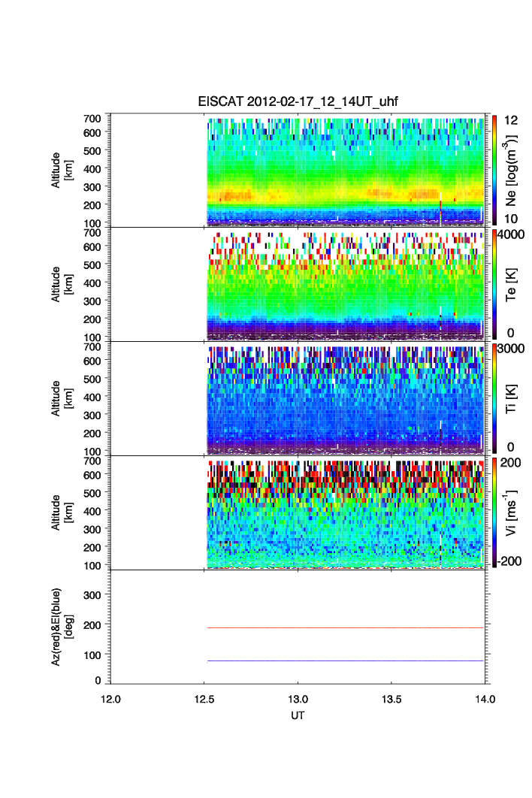532x798 pixels.
Task: Click the Te electron temperature colorbar
Action: 494,284
